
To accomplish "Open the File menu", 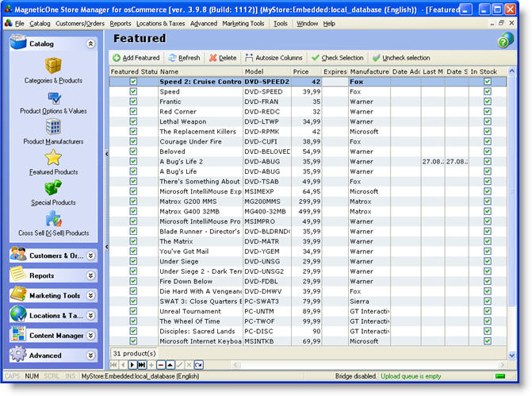I will pyautogui.click(x=20, y=24).
